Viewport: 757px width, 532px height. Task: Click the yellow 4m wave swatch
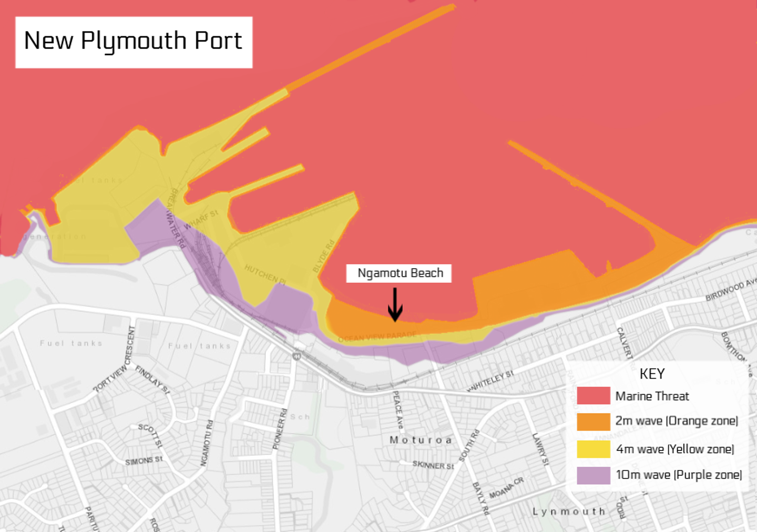(593, 449)
